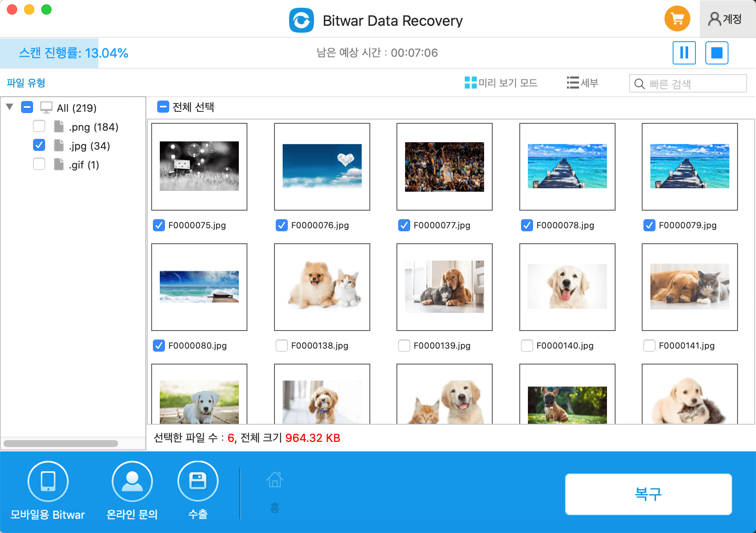Open the F0000080.jpg ocean wave thumbnail
Viewport: 756px width, 533px height.
coord(199,287)
